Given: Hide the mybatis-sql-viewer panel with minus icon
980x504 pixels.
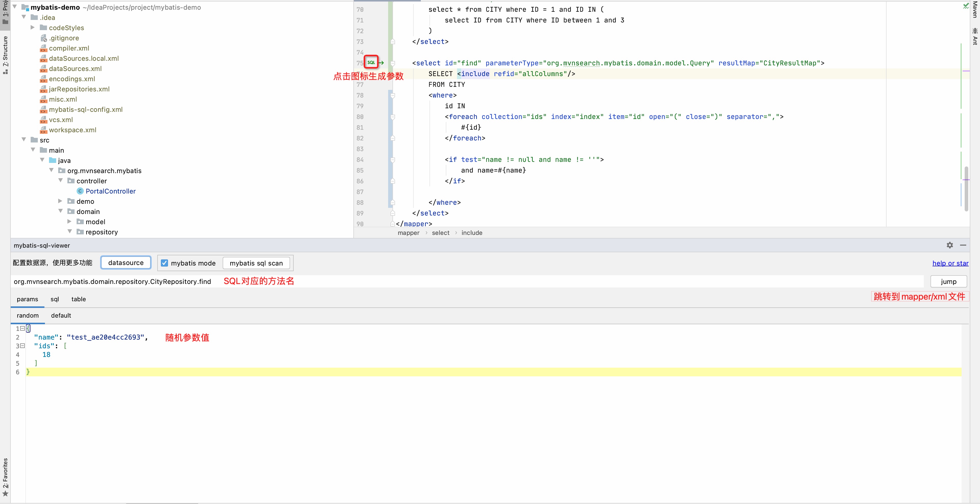Looking at the screenshot, I should coord(963,245).
